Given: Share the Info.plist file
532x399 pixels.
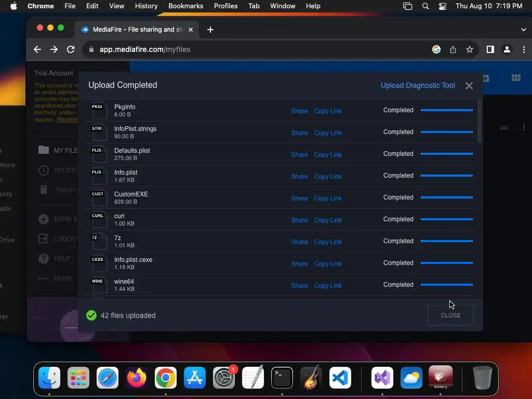Looking at the screenshot, I should (x=299, y=177).
